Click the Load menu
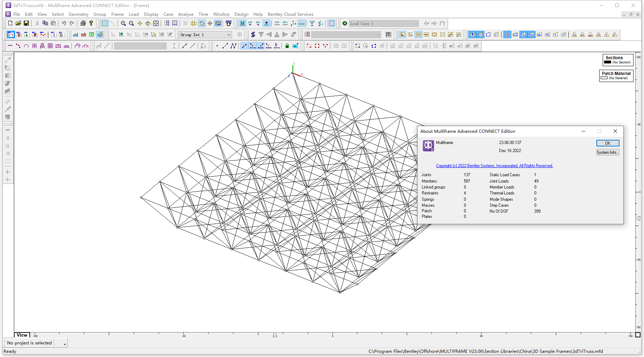This screenshot has height=357, width=644. pos(134,14)
